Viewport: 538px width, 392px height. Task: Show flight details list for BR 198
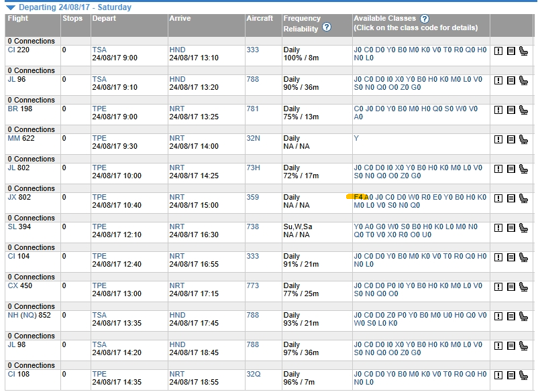pos(511,110)
